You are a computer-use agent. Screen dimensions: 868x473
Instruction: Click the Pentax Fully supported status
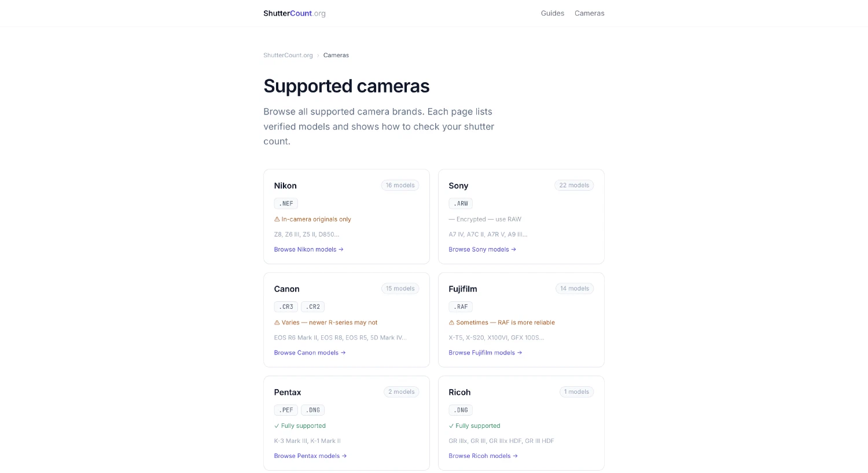(x=303, y=426)
